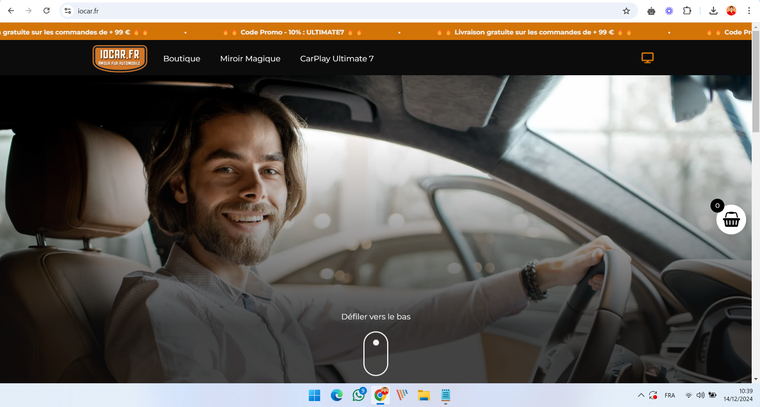Screen dimensions: 760x407
Task: View site information icon in address bar
Action: pos(68,11)
